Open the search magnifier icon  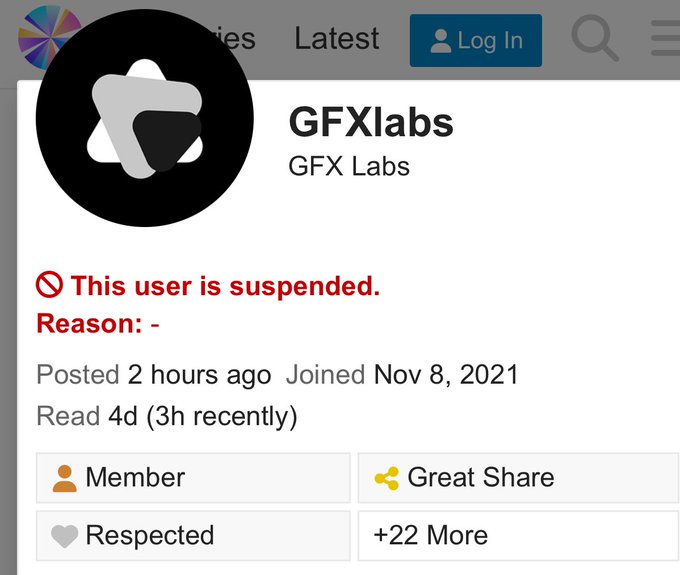(x=595, y=39)
